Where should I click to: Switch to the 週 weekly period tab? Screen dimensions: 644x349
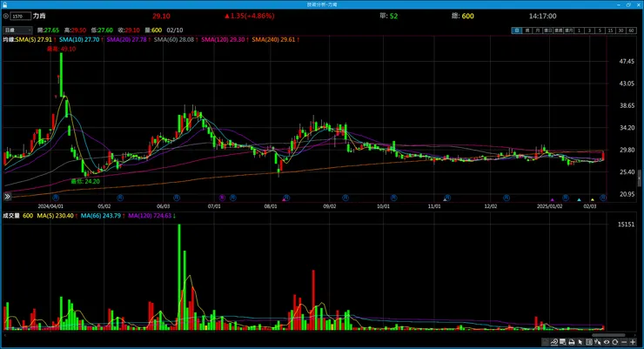(x=527, y=30)
